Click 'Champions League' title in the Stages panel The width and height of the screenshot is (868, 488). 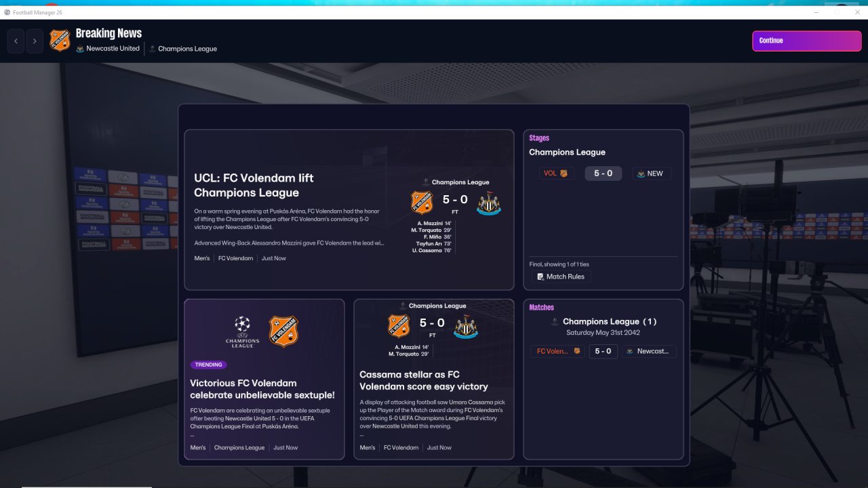point(568,152)
